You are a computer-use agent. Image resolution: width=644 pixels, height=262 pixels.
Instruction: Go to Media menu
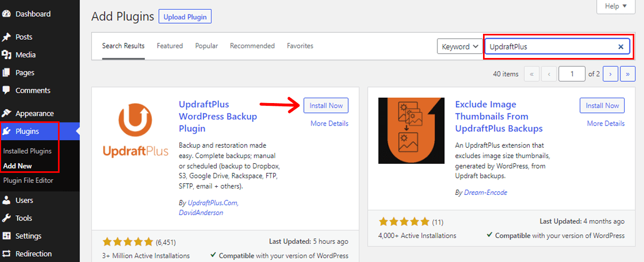point(40,55)
